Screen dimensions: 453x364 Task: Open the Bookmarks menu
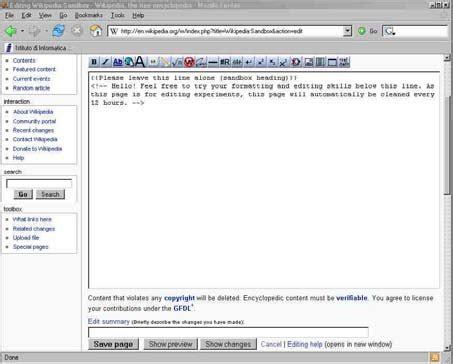[89, 15]
